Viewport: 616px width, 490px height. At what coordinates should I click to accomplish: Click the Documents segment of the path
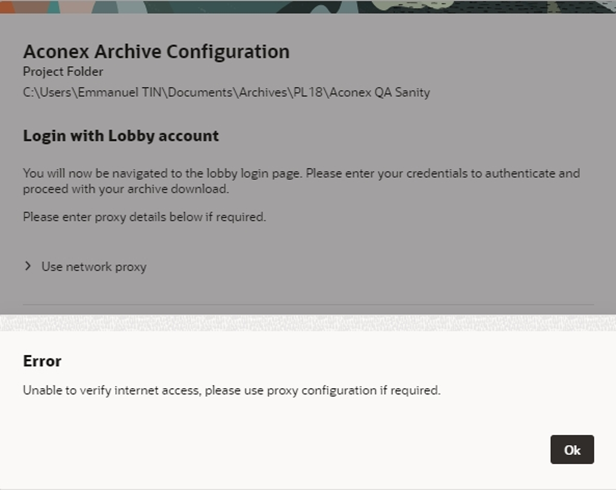click(200, 92)
